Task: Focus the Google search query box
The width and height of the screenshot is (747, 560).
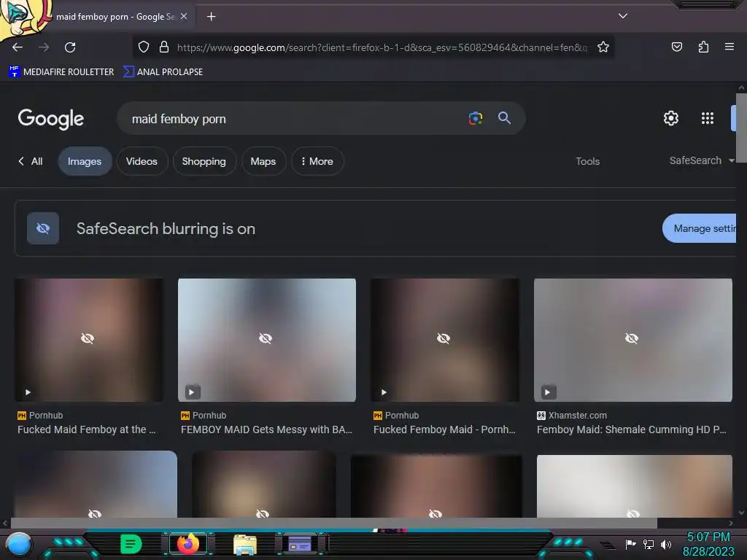Action: [x=295, y=119]
